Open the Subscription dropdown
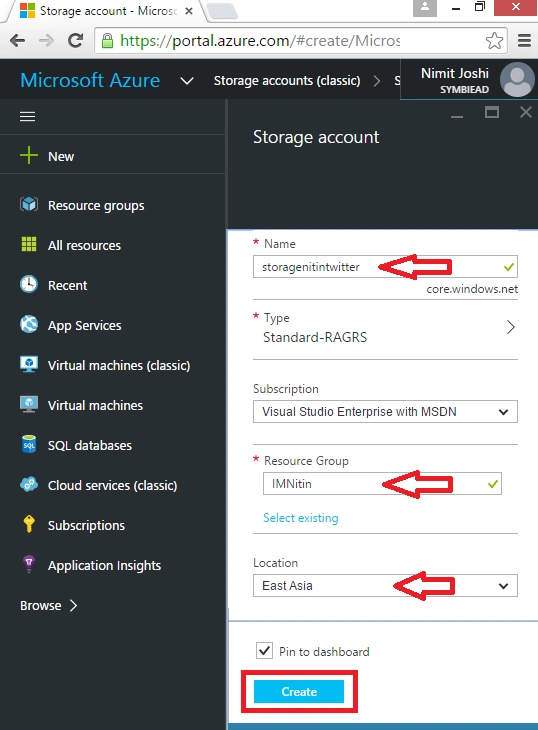The height and width of the screenshot is (730, 538). tap(385, 412)
